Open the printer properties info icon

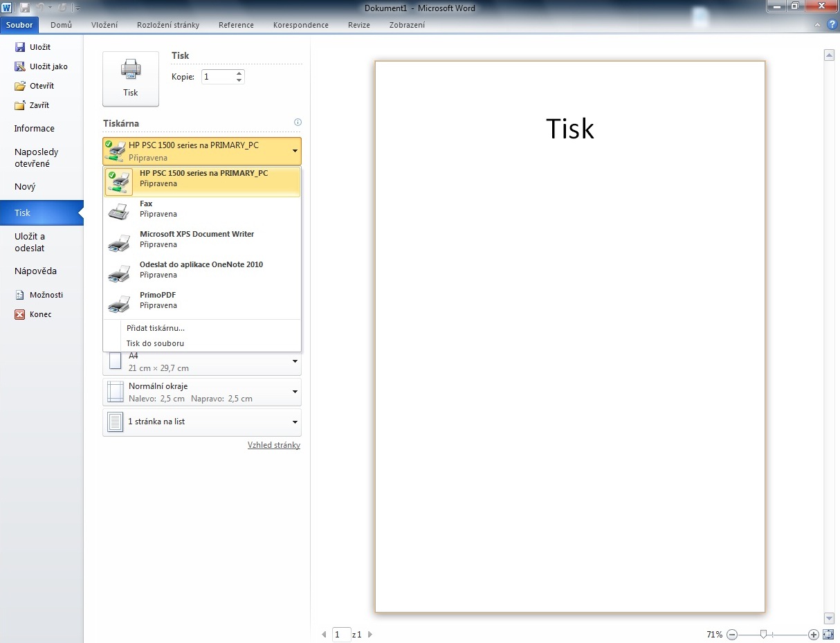[x=298, y=123]
